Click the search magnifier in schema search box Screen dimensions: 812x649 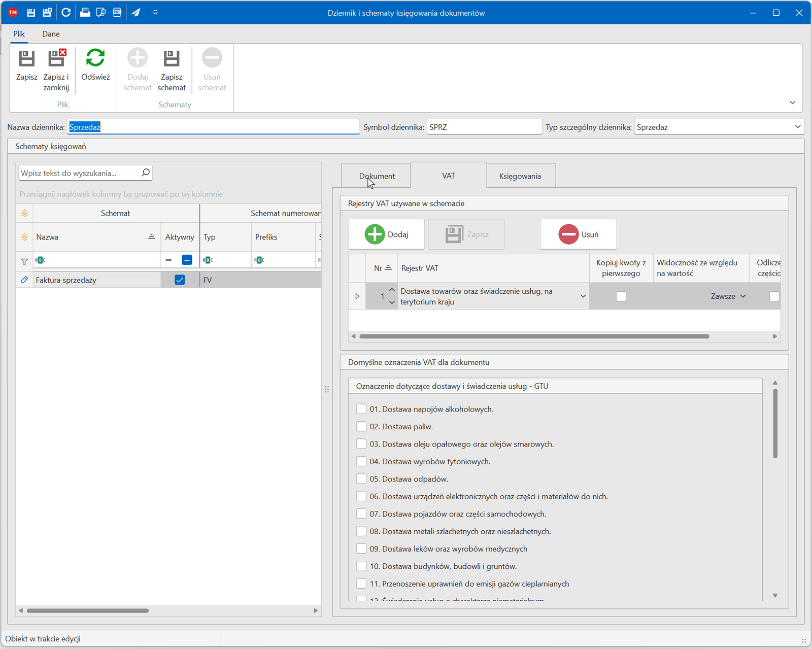[x=145, y=173]
